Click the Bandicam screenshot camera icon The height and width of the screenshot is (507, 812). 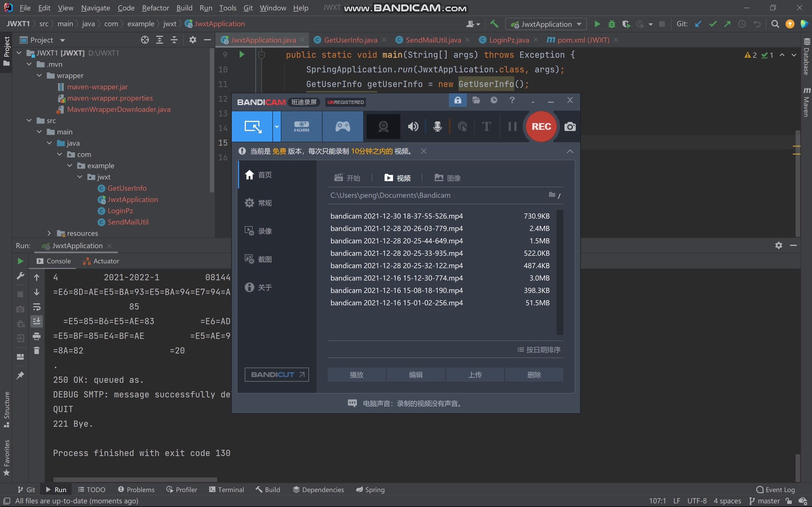pos(570,127)
